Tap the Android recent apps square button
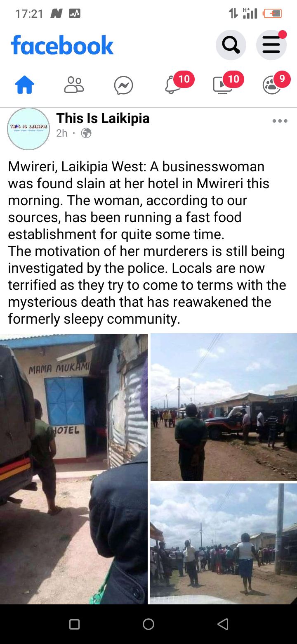 tap(74, 624)
